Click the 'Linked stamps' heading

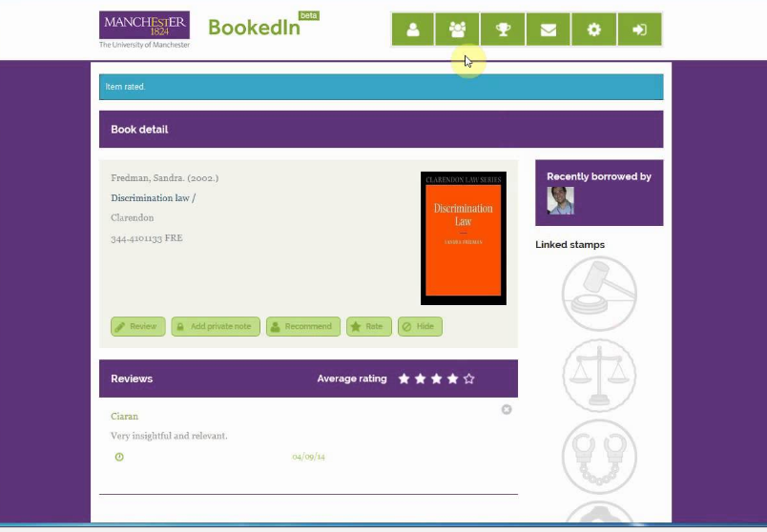570,244
